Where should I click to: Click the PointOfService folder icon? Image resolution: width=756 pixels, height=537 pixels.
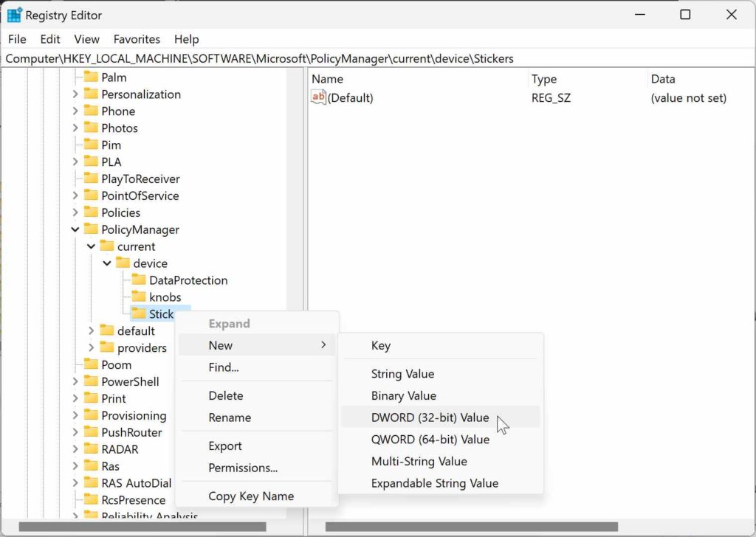click(91, 195)
